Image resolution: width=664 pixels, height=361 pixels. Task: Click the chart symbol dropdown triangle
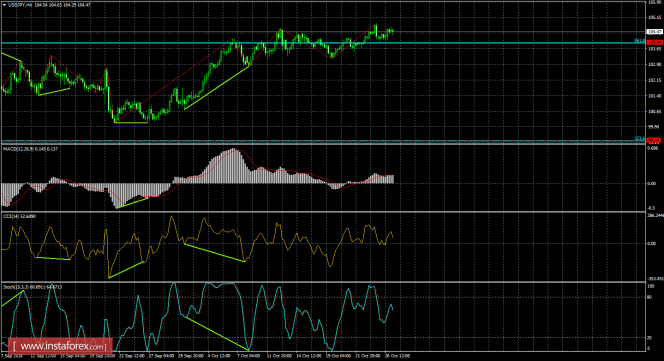tap(5, 5)
